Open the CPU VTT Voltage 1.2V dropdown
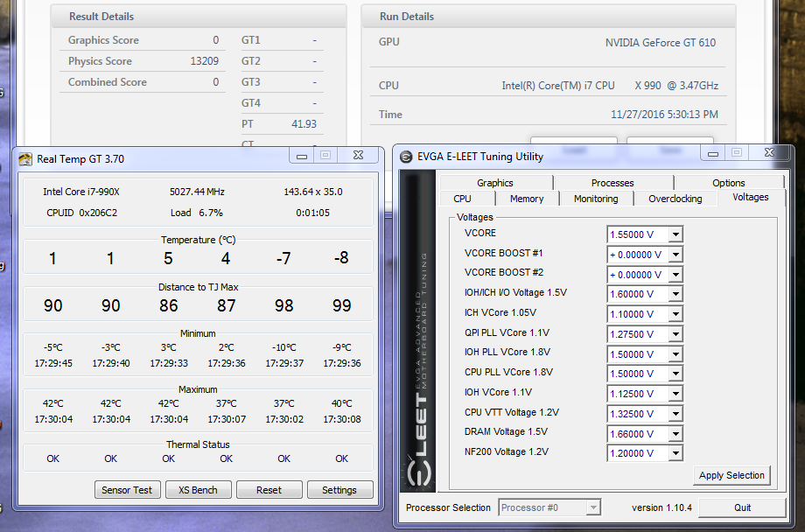 (675, 414)
